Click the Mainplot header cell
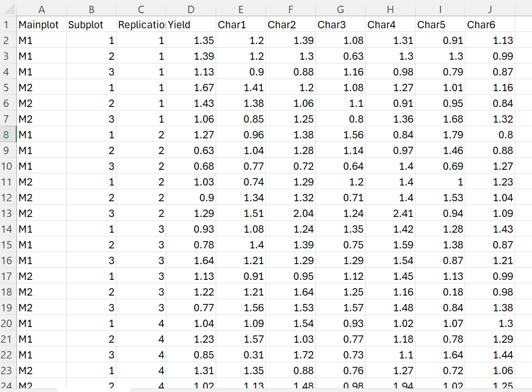The width and height of the screenshot is (532, 392). tap(41, 25)
